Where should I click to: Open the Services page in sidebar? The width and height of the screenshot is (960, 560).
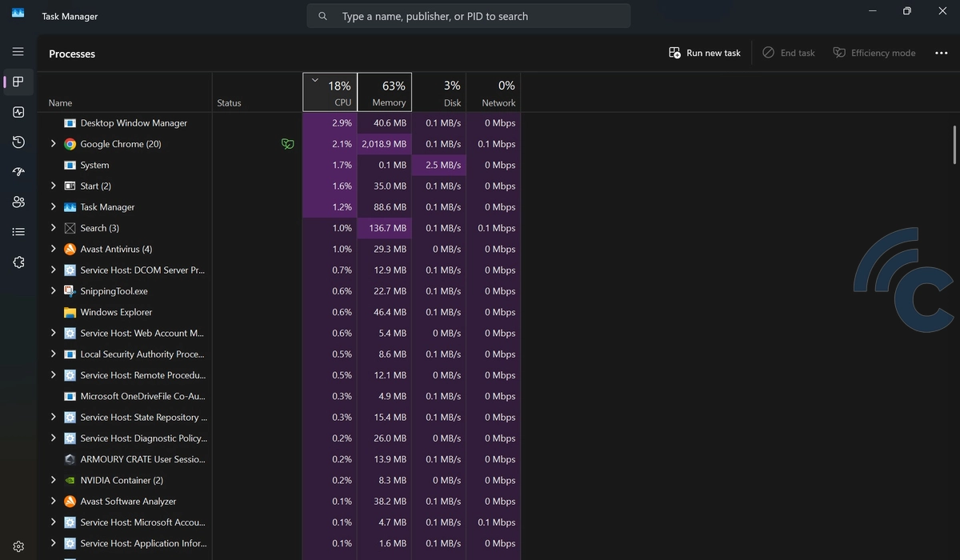pos(18,262)
